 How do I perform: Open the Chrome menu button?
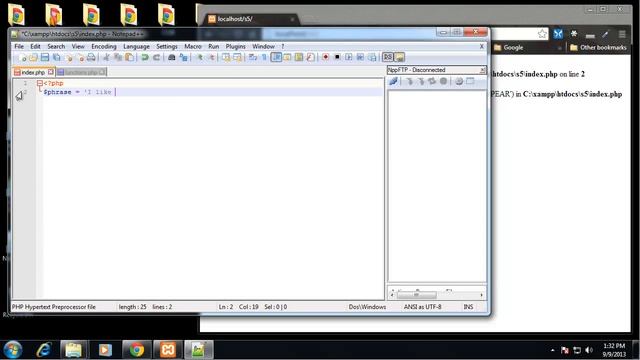coord(622,34)
